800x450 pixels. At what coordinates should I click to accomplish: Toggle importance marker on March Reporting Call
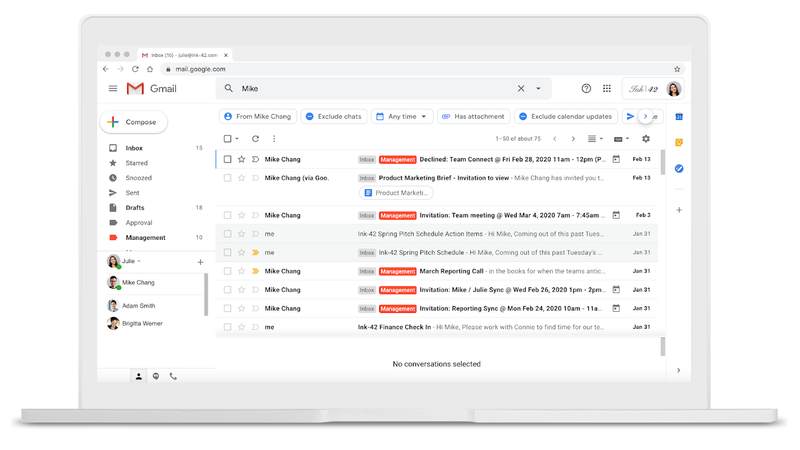tap(256, 271)
